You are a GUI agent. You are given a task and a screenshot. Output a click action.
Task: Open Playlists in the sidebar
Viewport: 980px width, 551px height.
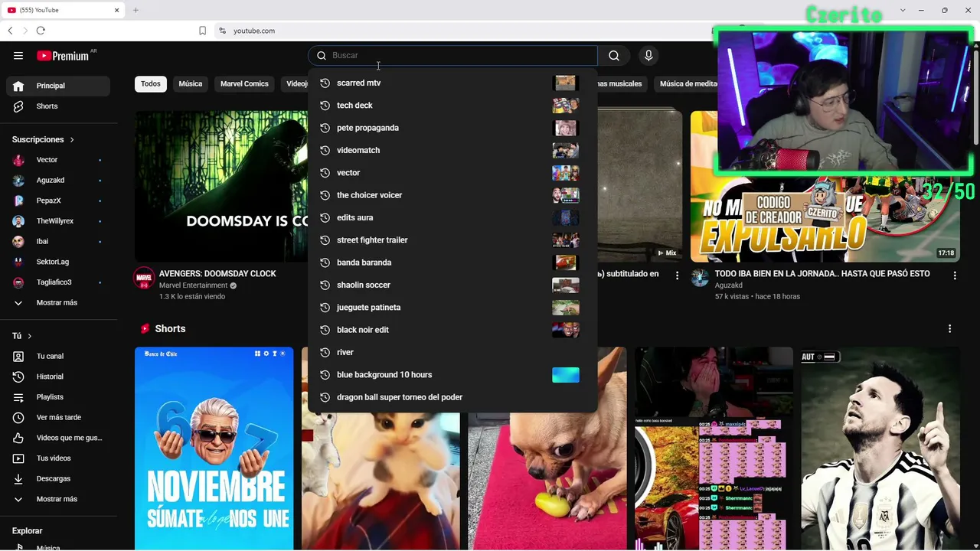[58, 397]
